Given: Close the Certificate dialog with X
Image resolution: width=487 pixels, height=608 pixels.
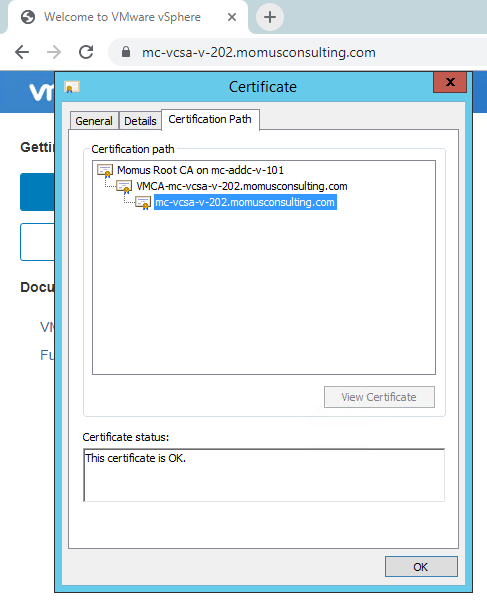Looking at the screenshot, I should pyautogui.click(x=450, y=82).
